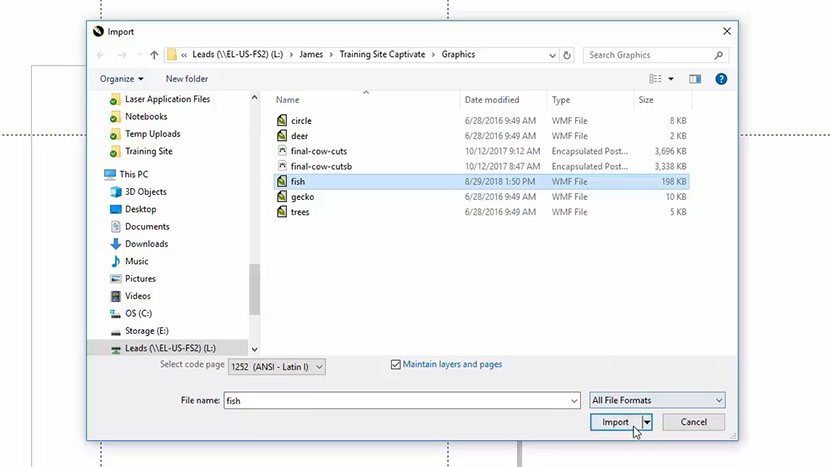Expand the Import button dropdown arrow
This screenshot has height=467, width=830.
click(647, 423)
